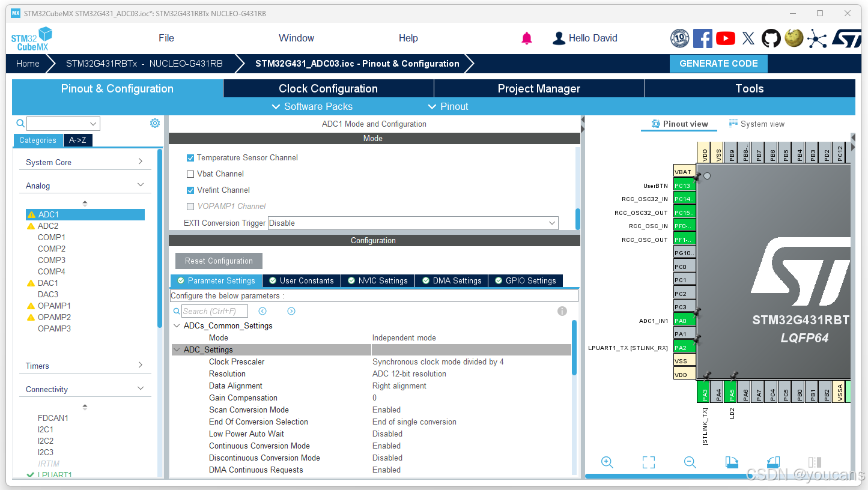Click the GENERATE CODE button
This screenshot has width=868, height=490.
coord(718,64)
